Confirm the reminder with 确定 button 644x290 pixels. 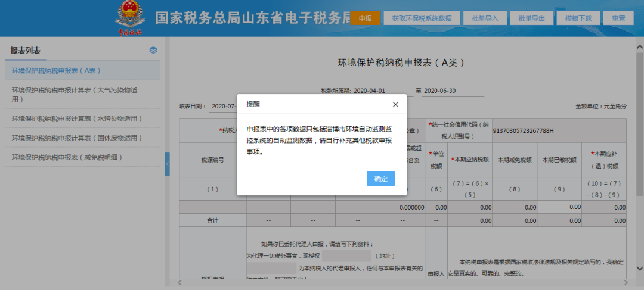pyautogui.click(x=380, y=179)
